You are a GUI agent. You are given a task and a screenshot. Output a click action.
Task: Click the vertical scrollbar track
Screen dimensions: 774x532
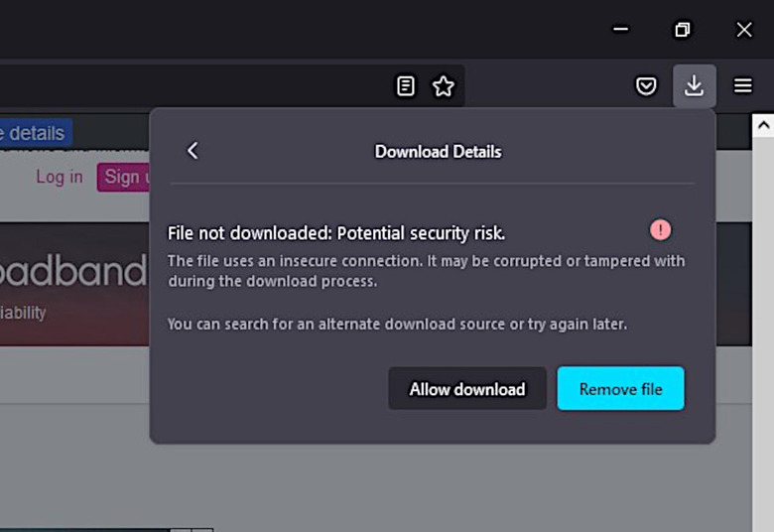tap(763, 328)
